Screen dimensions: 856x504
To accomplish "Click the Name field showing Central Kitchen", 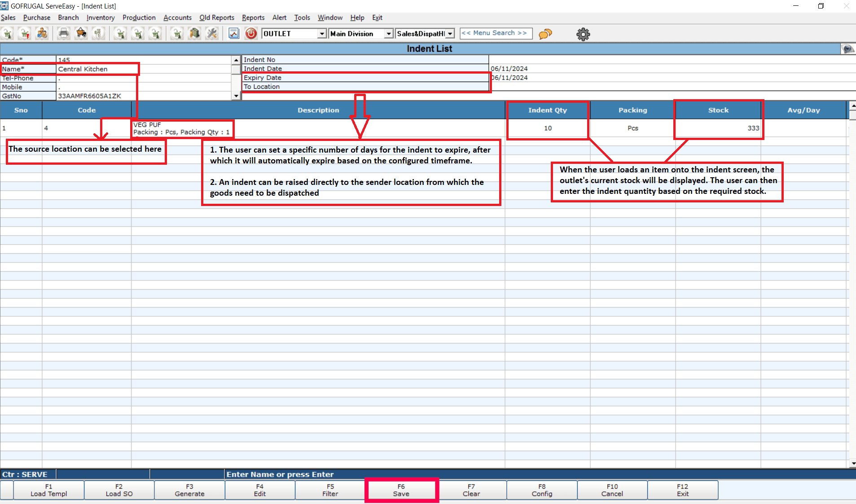I will click(144, 69).
